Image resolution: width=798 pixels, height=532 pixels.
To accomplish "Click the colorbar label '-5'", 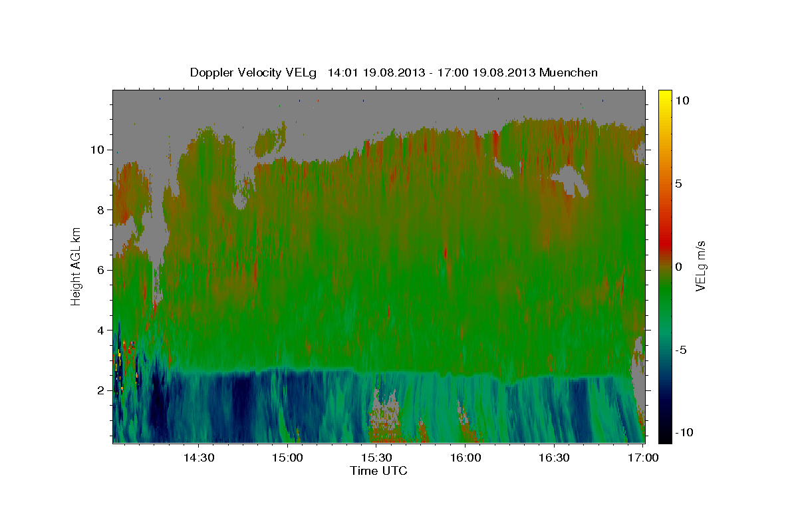I will click(681, 350).
